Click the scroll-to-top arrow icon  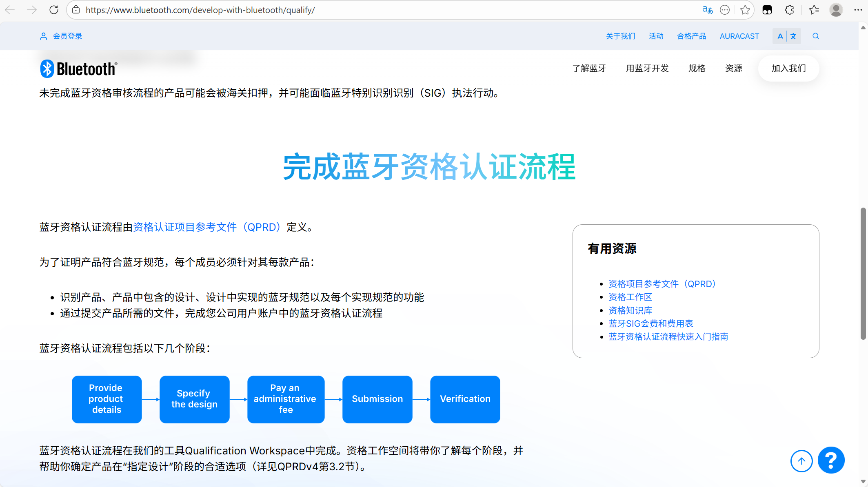point(801,461)
